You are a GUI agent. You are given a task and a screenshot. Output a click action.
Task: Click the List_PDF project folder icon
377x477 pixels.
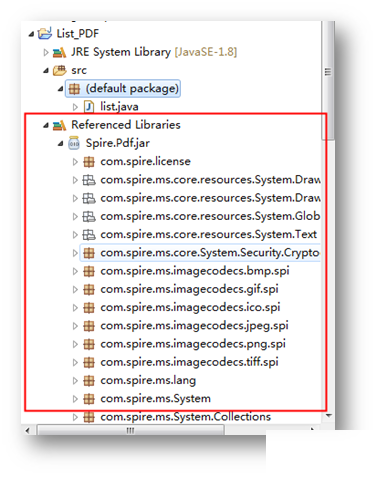[45, 33]
